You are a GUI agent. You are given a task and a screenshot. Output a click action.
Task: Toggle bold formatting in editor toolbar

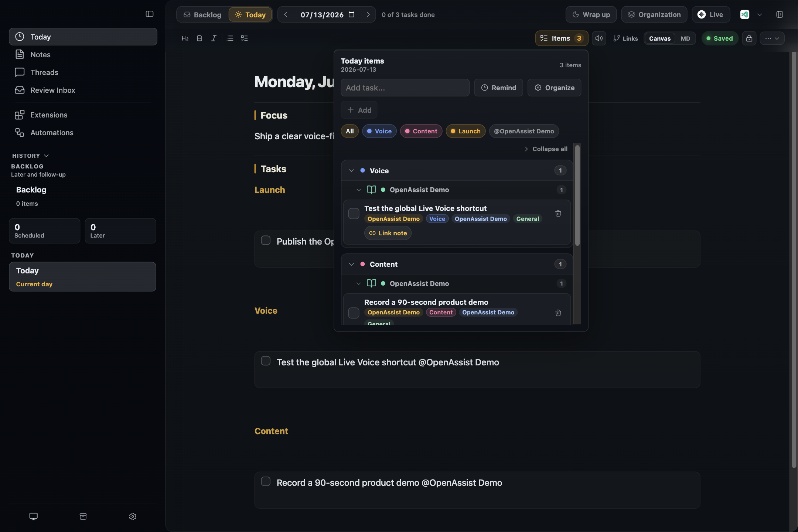pyautogui.click(x=199, y=38)
